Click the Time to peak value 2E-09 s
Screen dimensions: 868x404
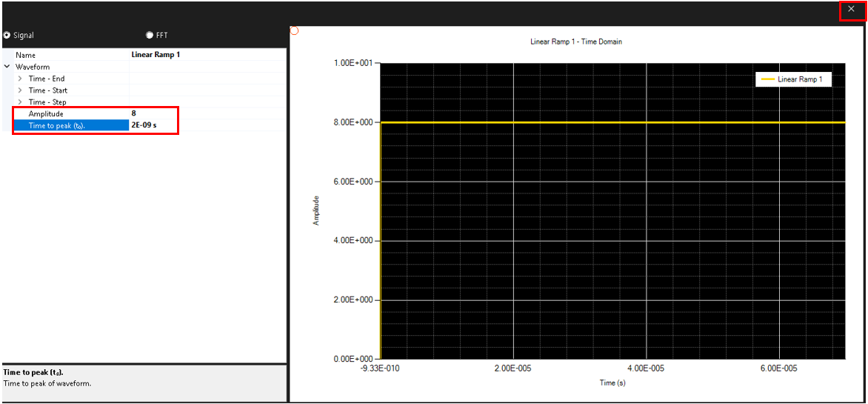(153, 125)
